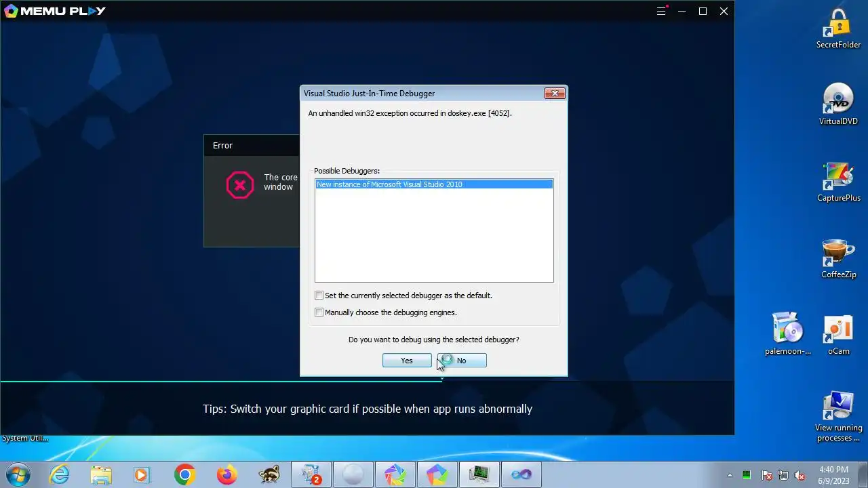Open oCam desktop shortcut

point(838,335)
